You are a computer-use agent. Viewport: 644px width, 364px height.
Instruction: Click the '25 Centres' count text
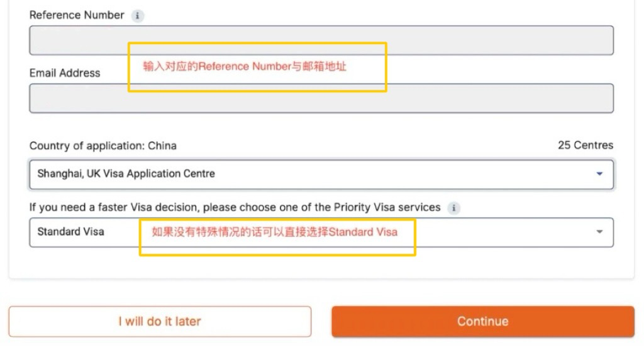[586, 145]
